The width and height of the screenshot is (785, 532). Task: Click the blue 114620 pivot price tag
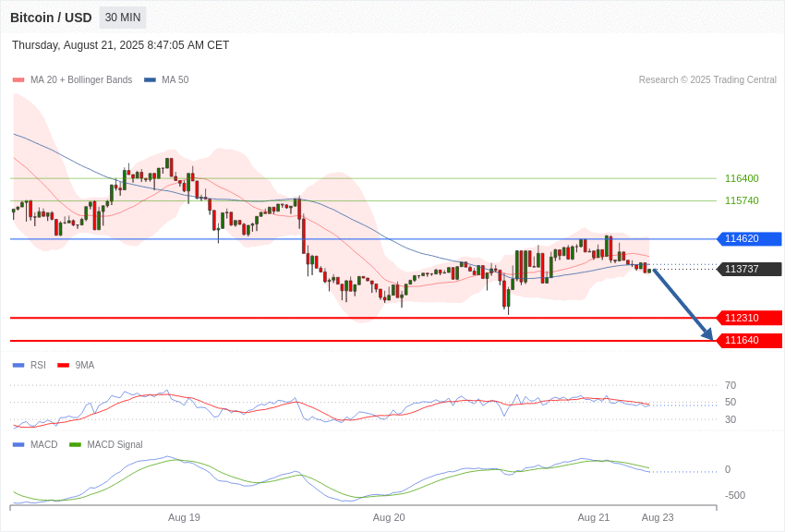(750, 238)
